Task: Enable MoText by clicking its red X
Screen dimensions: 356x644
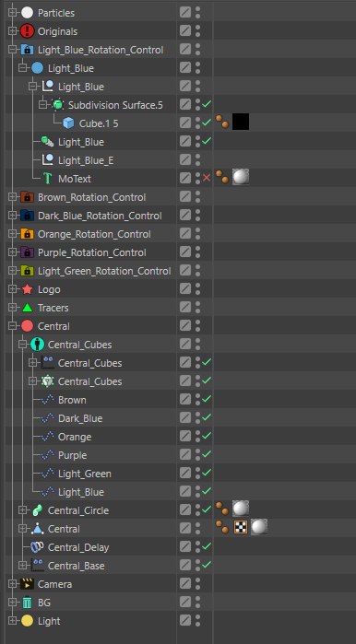Action: [207, 178]
